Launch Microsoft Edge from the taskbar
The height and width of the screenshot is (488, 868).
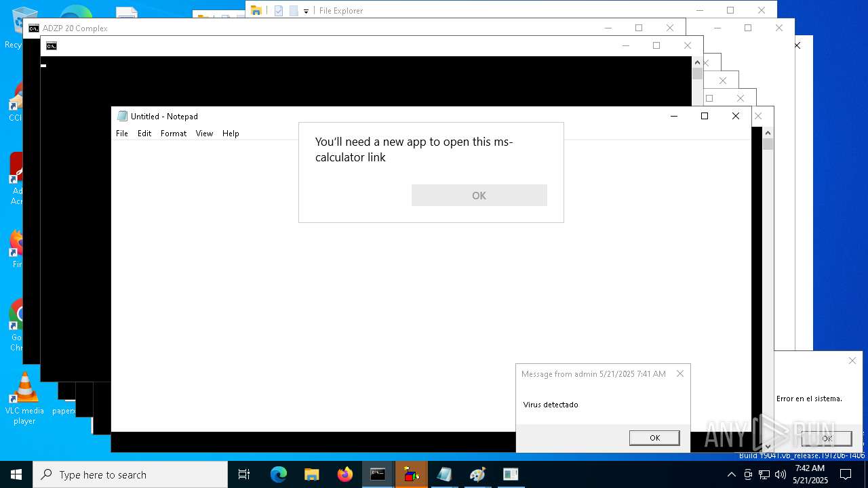click(279, 474)
